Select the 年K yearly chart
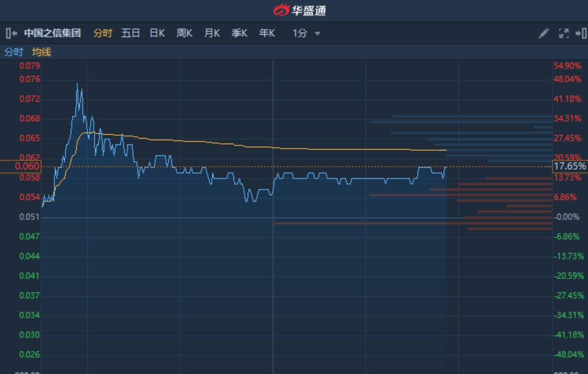 pos(267,34)
